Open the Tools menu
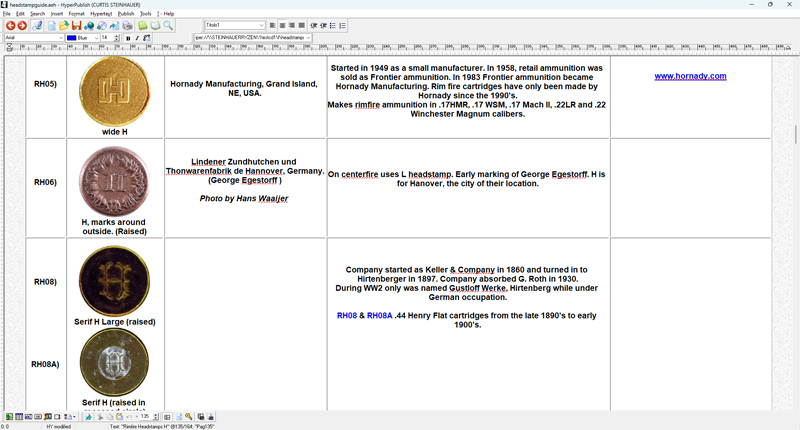This screenshot has width=800, height=430. pos(146,14)
